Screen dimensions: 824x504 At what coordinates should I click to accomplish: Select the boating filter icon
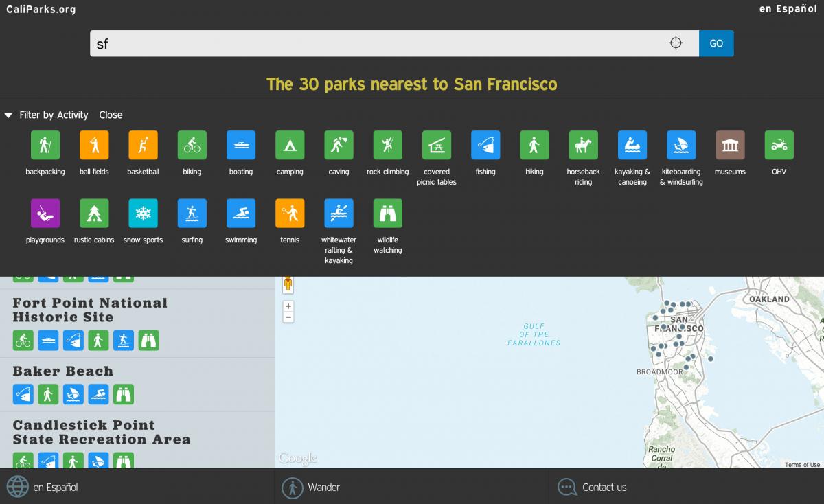[x=241, y=145]
